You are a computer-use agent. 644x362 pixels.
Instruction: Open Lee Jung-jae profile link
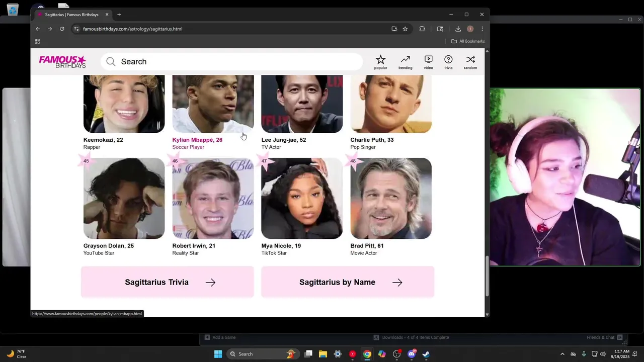tap(283, 140)
